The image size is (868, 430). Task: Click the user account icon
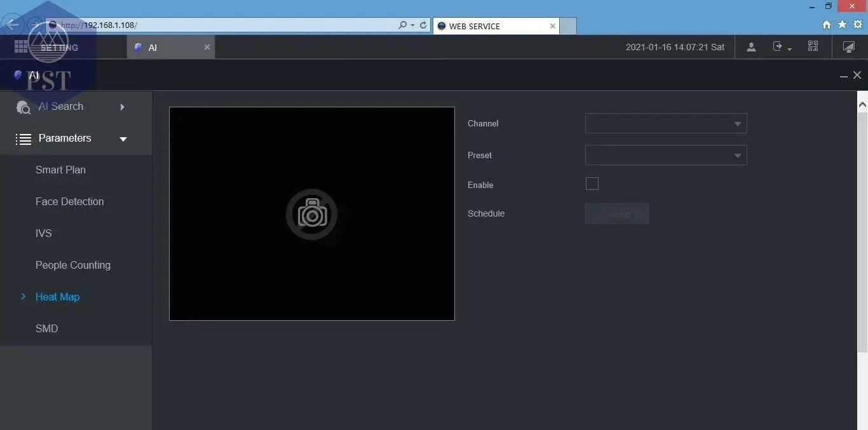click(751, 47)
